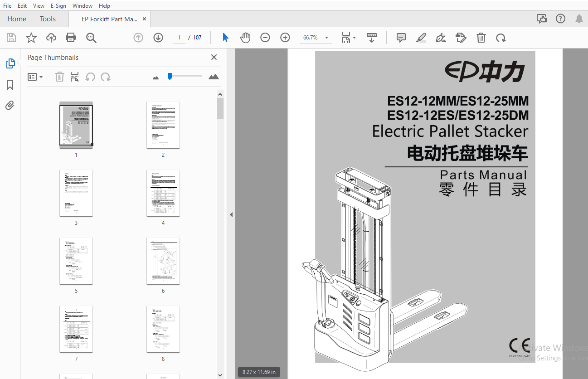Viewport: 588px width, 379px height.
Task: Rotate clockwise in thumbnails panel
Action: click(x=106, y=77)
